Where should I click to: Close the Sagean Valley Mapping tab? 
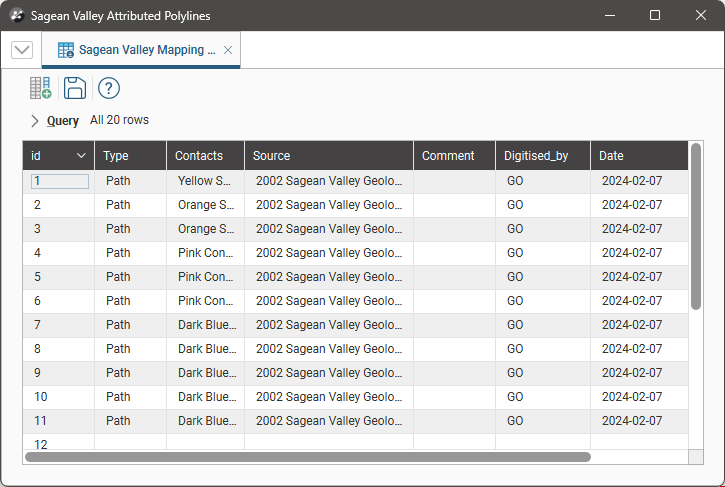[228, 50]
